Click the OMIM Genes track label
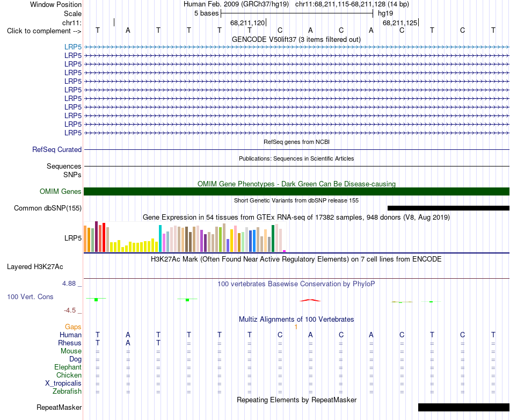This screenshot has width=510, height=420. coord(60,192)
